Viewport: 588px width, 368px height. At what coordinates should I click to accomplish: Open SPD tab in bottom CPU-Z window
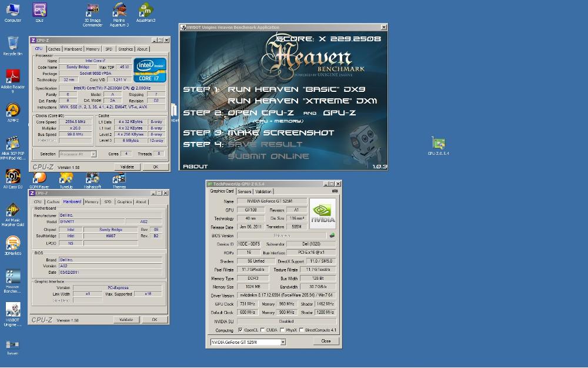click(x=108, y=202)
